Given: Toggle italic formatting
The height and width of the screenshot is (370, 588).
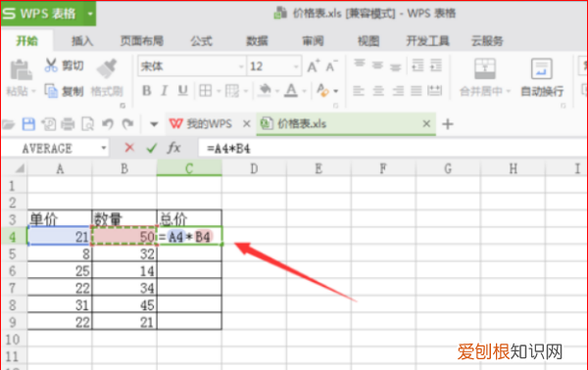Looking at the screenshot, I should [164, 91].
